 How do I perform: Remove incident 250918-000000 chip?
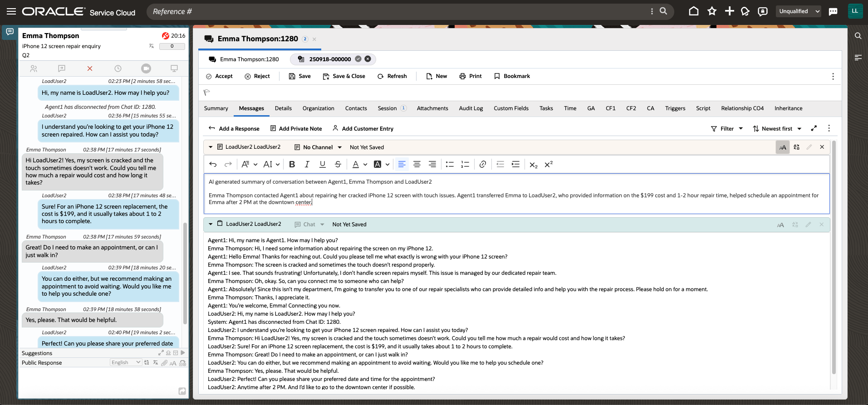pos(368,59)
